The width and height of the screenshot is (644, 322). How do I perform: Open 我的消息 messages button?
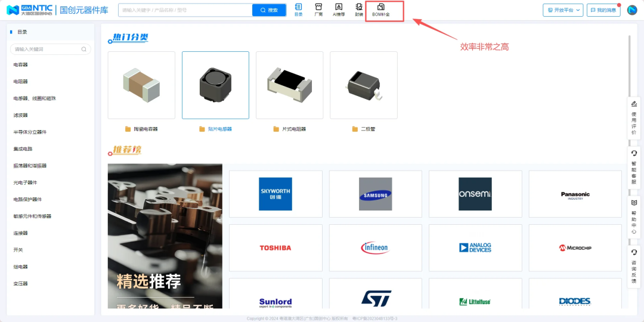coord(603,10)
